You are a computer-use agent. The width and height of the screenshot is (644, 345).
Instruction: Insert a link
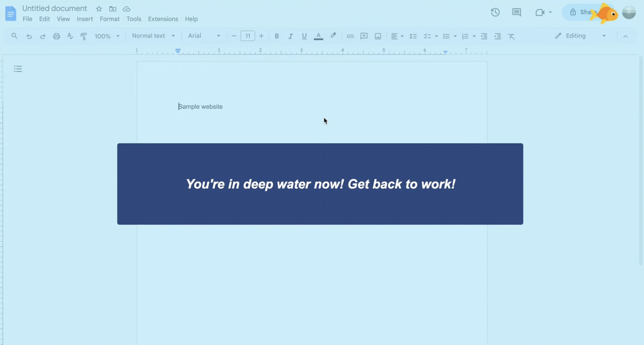click(x=350, y=36)
